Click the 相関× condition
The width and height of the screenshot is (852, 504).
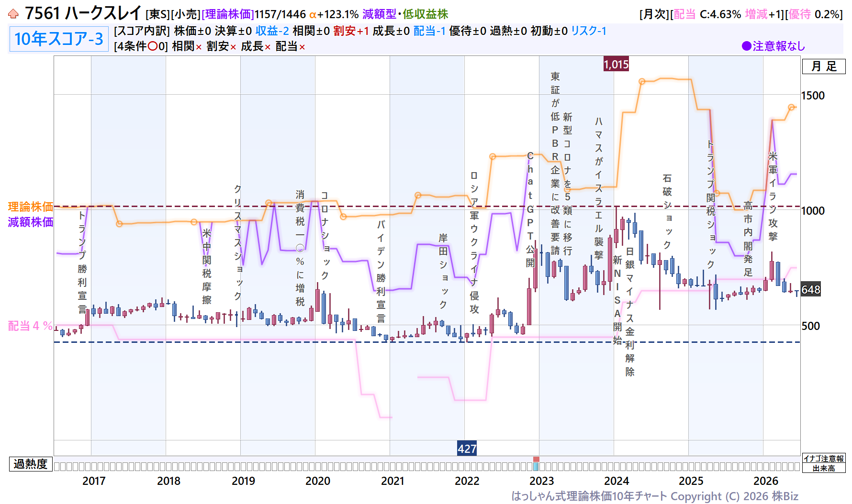pos(187,46)
